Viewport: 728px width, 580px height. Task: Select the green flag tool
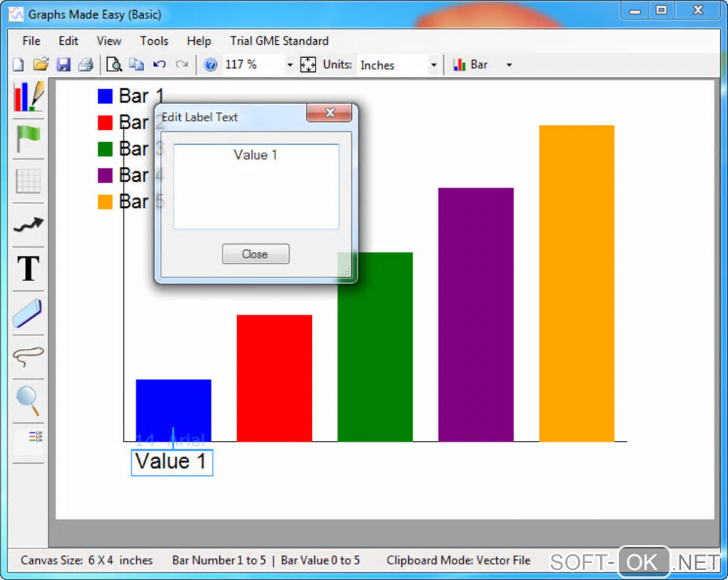pos(29,138)
